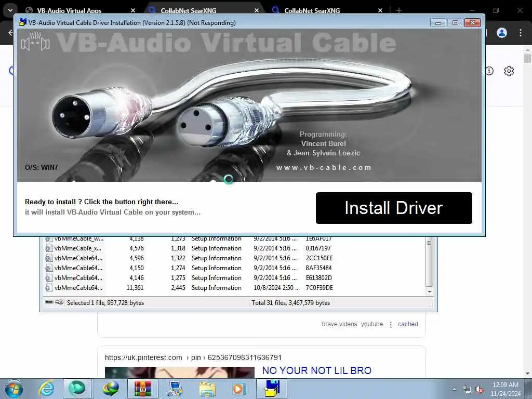Click the CRC value 7C0F39DE

click(x=320, y=288)
